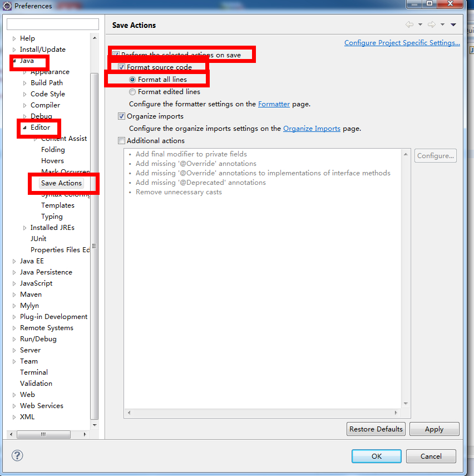Collapse the Editor tree node

pos(24,127)
